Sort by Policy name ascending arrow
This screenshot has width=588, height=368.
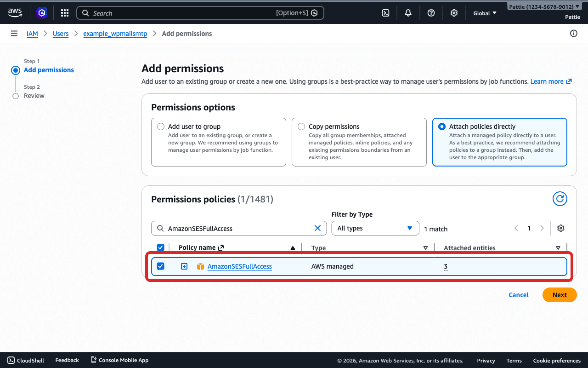(x=293, y=248)
